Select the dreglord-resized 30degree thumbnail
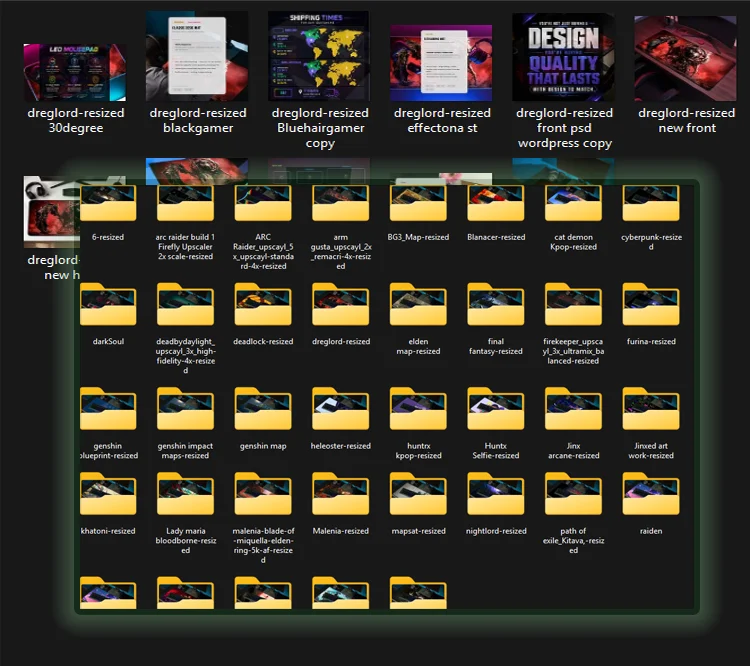This screenshot has width=750, height=666. click(75, 72)
